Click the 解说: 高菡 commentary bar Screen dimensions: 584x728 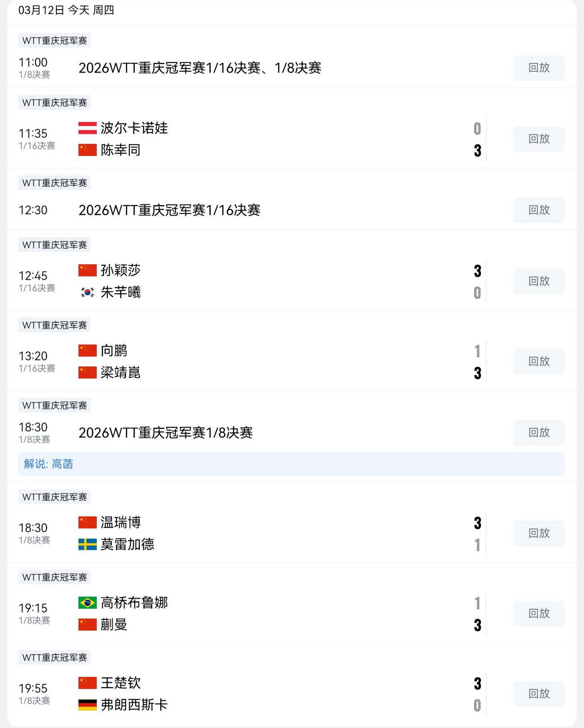point(291,464)
